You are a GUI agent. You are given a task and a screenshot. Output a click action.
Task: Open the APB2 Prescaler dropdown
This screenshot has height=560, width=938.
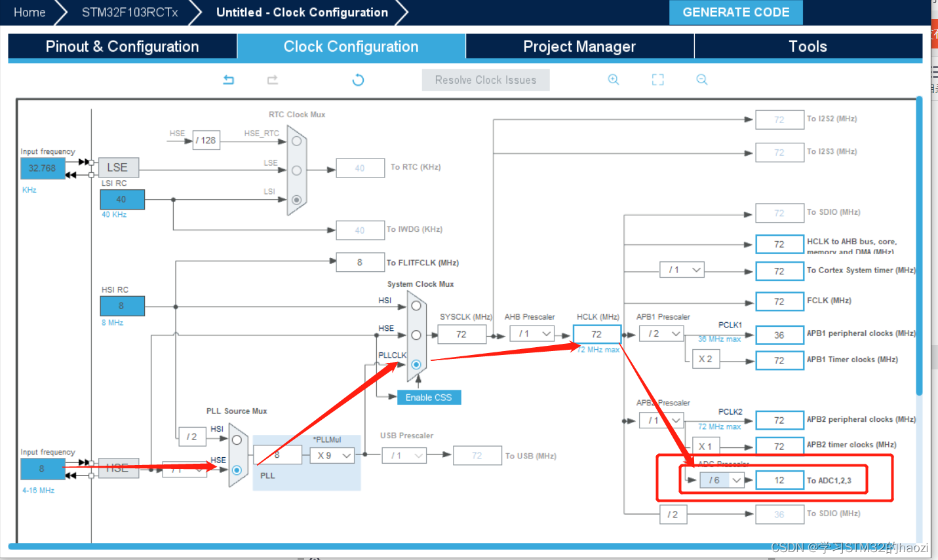pos(662,420)
